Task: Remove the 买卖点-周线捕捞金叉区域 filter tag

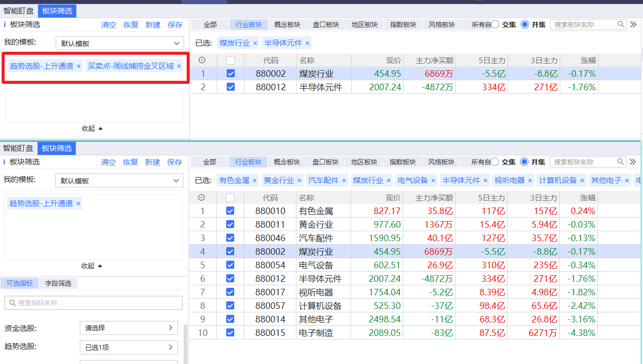Action: [x=179, y=66]
